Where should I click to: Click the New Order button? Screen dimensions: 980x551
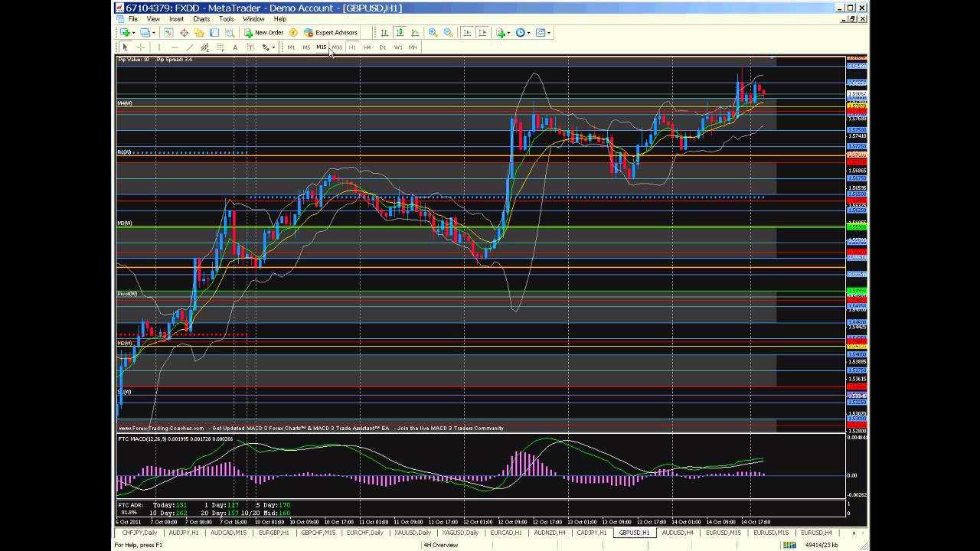(x=263, y=32)
